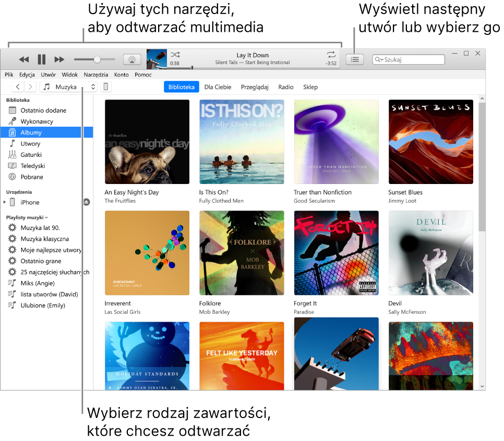Toggle shuffle in the now playing display

(x=175, y=55)
